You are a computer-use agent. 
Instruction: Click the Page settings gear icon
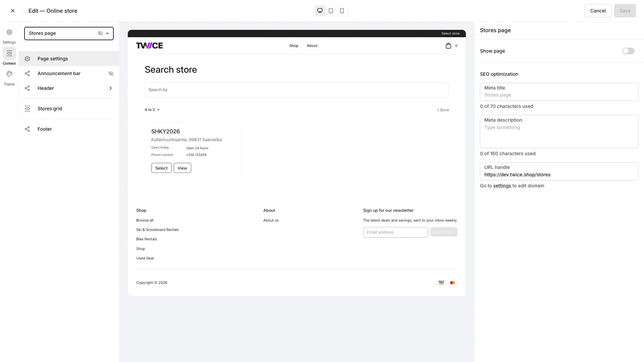coord(28,59)
